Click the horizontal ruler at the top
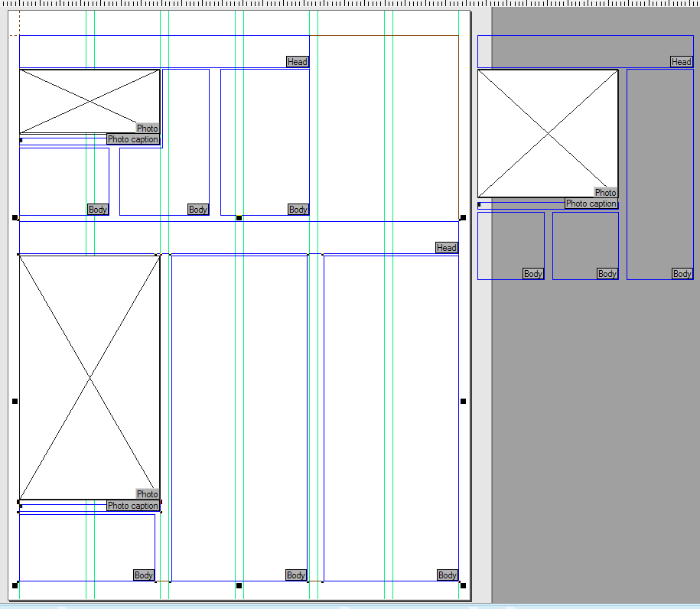This screenshot has height=609, width=700. 350,3
